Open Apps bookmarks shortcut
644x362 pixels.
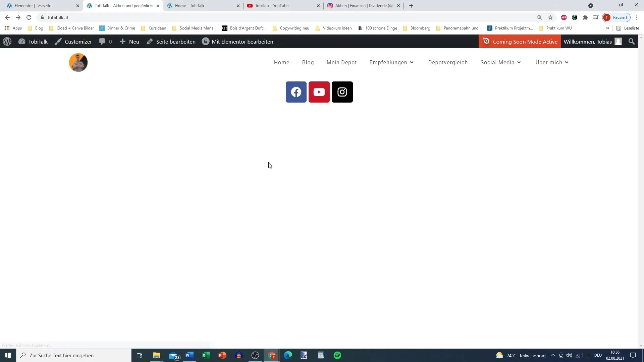point(13,28)
